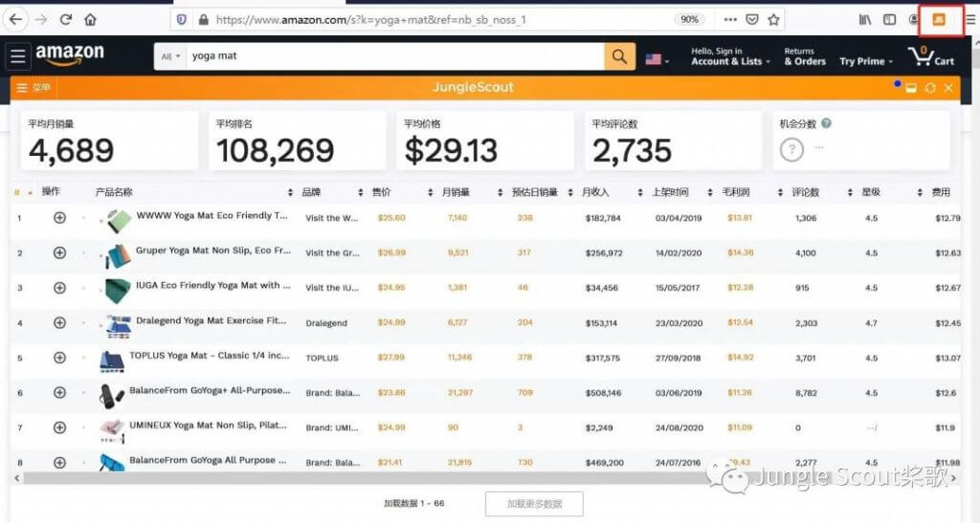The width and height of the screenshot is (980, 523).
Task: Expand the Account & Lists menu
Action: (x=730, y=56)
